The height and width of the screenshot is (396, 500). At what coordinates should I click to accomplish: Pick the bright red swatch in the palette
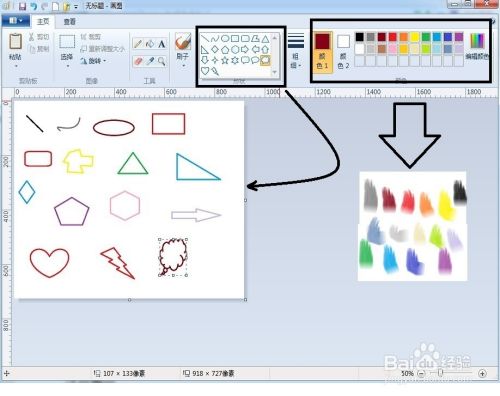tap(393, 37)
